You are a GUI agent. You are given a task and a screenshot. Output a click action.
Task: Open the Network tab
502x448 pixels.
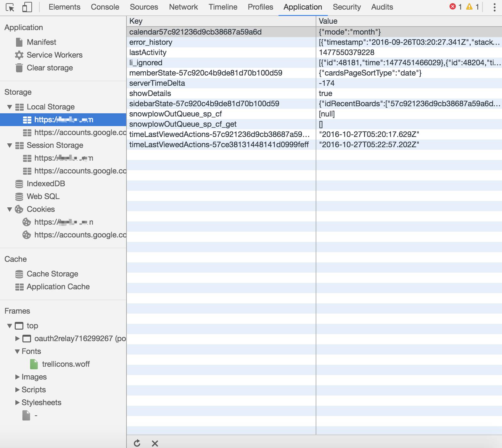[183, 7]
